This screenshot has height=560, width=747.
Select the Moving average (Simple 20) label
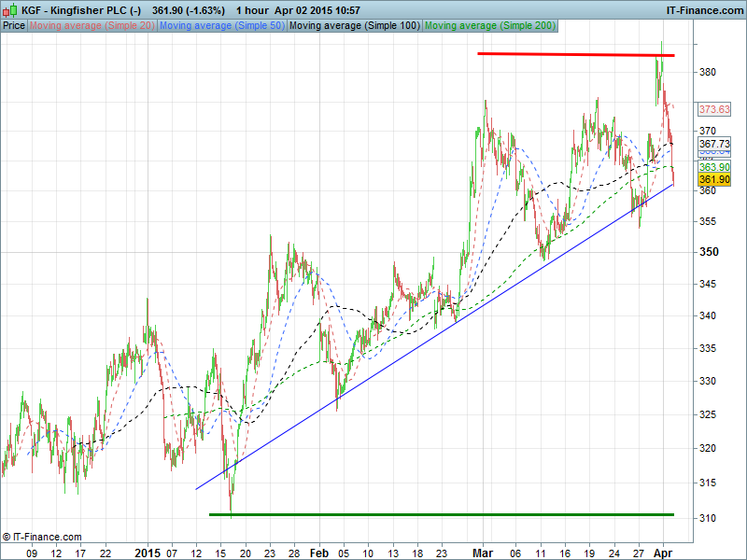[92, 25]
